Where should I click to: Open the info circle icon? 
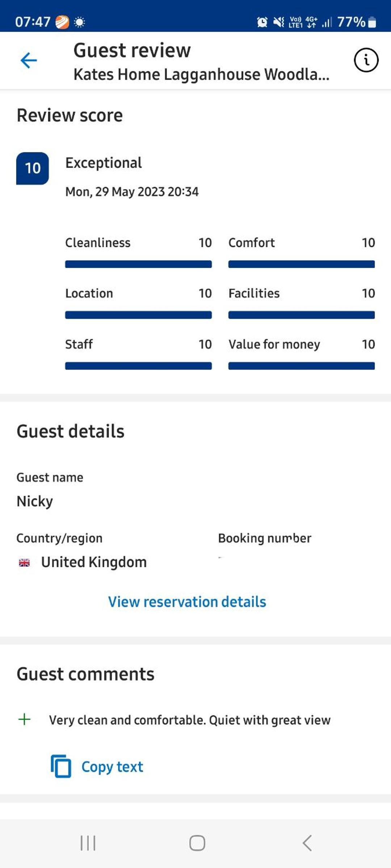point(366,60)
